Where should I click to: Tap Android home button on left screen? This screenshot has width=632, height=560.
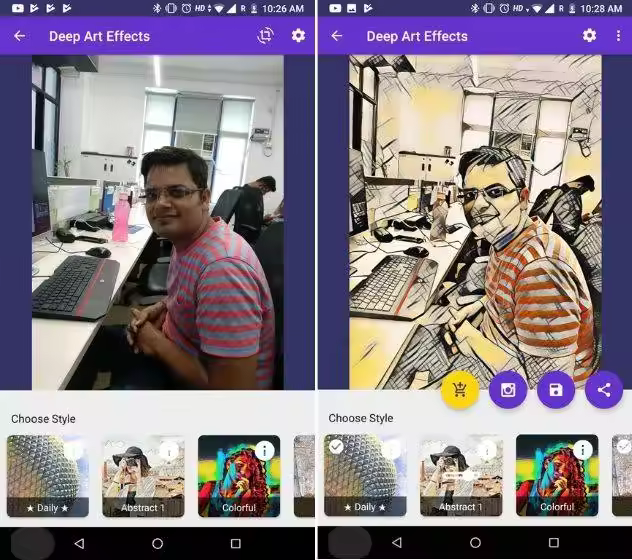(158, 543)
